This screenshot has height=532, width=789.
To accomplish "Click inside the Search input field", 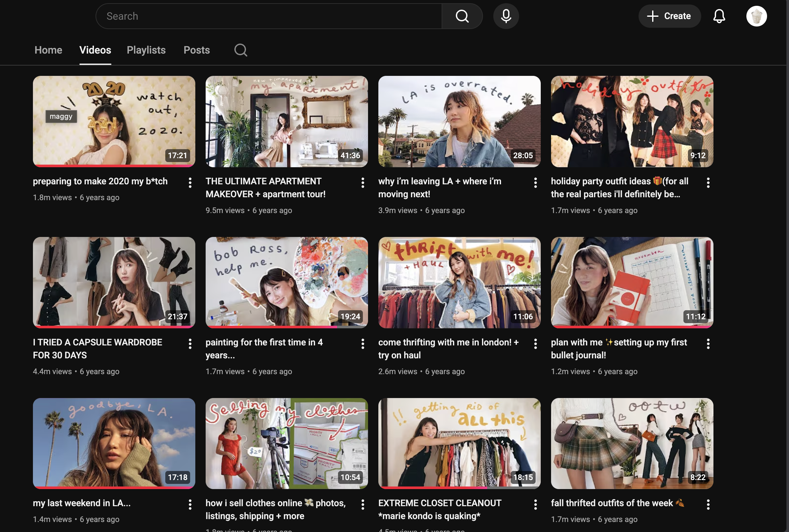I will pos(238,16).
